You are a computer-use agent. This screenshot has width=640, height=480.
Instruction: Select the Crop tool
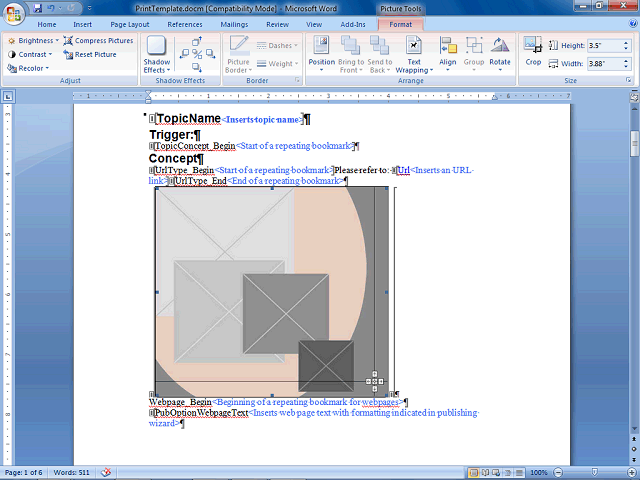point(533,52)
